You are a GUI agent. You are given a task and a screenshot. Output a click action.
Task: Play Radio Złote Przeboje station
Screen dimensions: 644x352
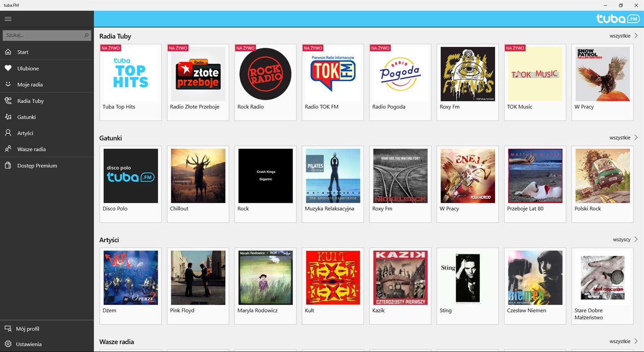click(x=198, y=82)
